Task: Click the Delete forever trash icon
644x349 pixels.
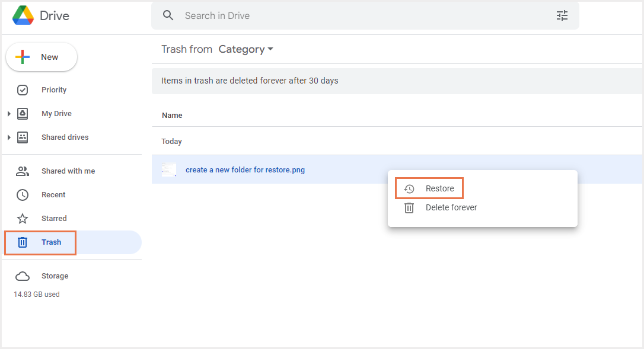Action: (x=409, y=208)
